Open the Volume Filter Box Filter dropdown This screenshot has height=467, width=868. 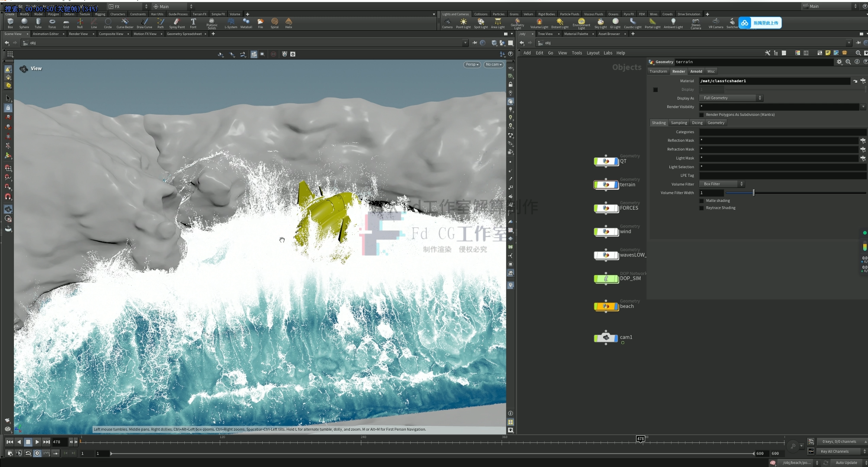click(x=720, y=184)
